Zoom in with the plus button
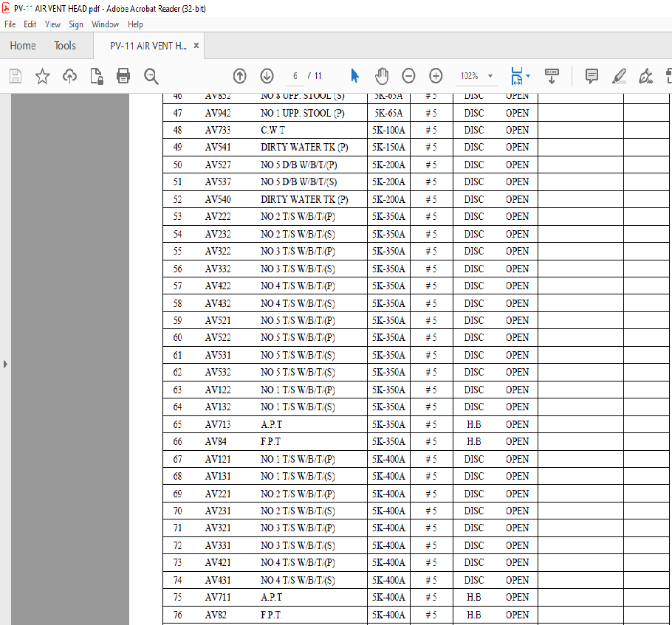Image resolution: width=672 pixels, height=625 pixels. click(436, 76)
